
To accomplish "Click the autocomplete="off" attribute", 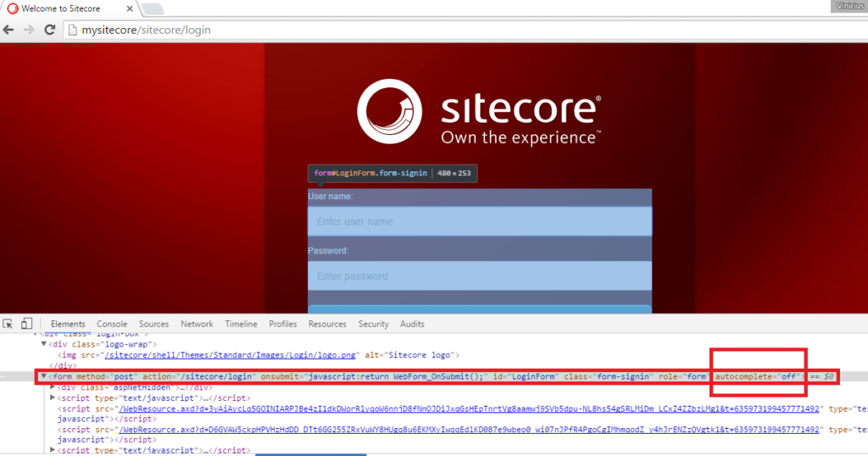I will tap(757, 376).
